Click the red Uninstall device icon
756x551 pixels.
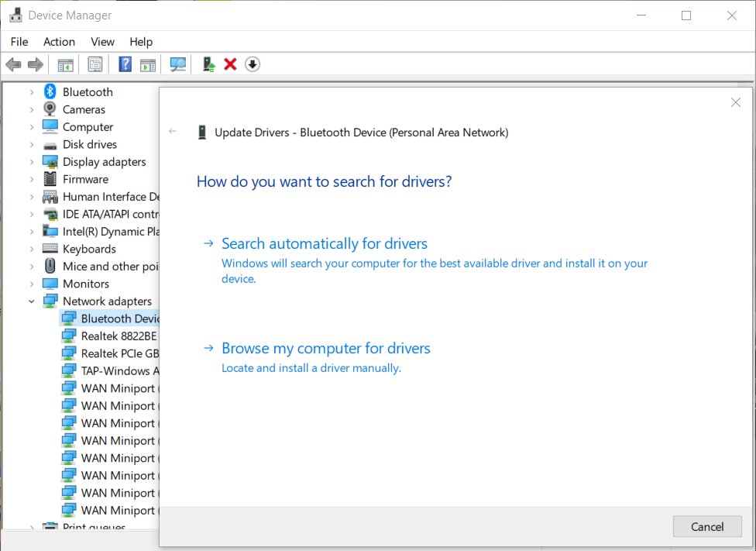click(x=230, y=64)
